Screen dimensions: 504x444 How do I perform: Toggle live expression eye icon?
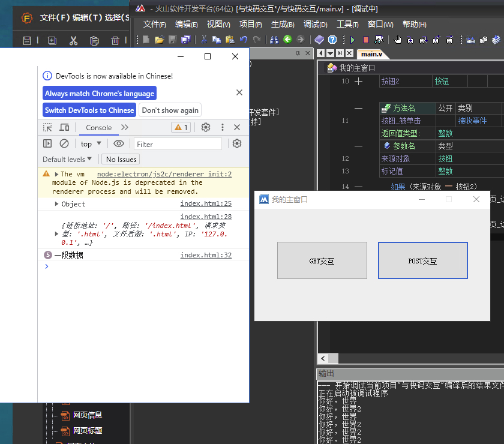tap(119, 143)
